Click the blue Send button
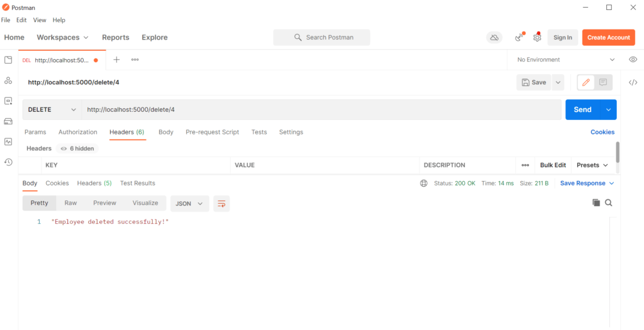 tap(582, 109)
